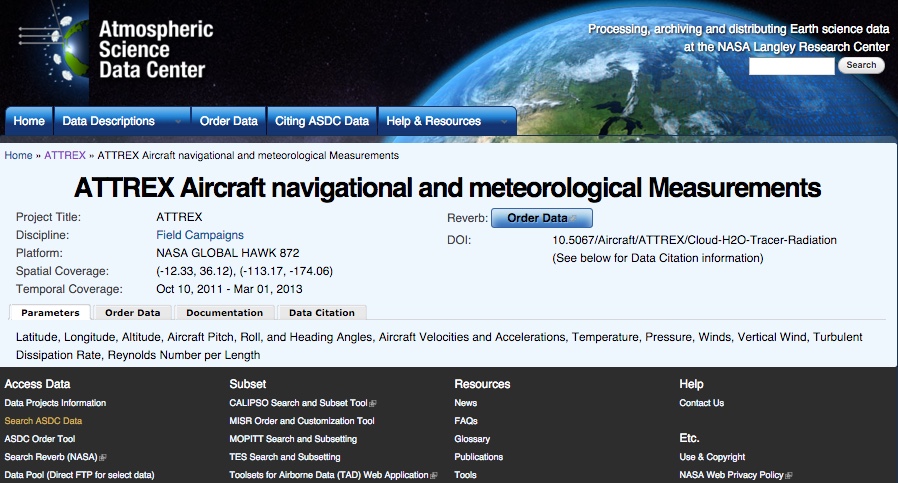This screenshot has width=898, height=483.
Task: Open the Search Reverb (NASA) link
Action: tap(51, 457)
